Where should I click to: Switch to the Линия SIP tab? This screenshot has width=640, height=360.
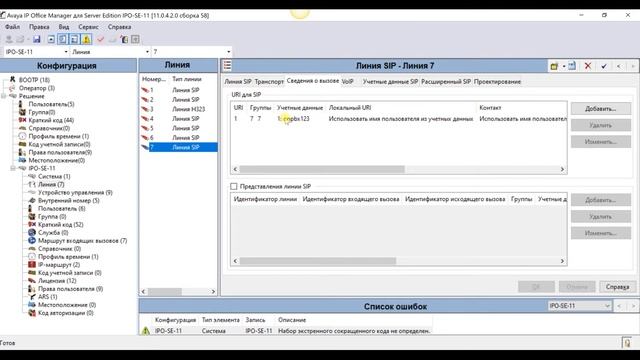pos(238,82)
